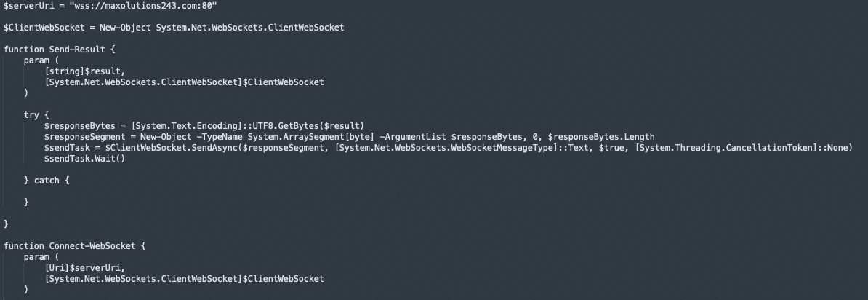Screen dimensions: 868x300
Task: Click the $serverUri variable on the first line
Action: click(x=28, y=6)
